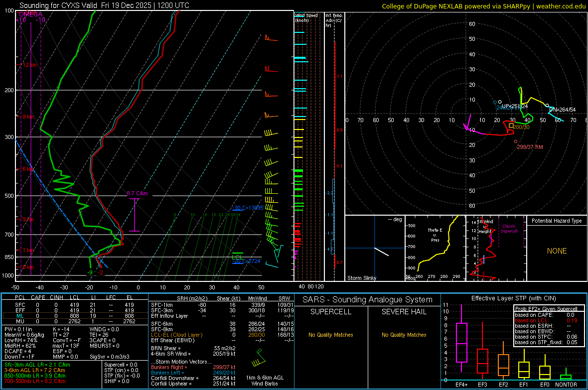This screenshot has width=588, height=390.
Task: Click the red Bunkers Right circle on hodograph
Action: tap(516, 141)
